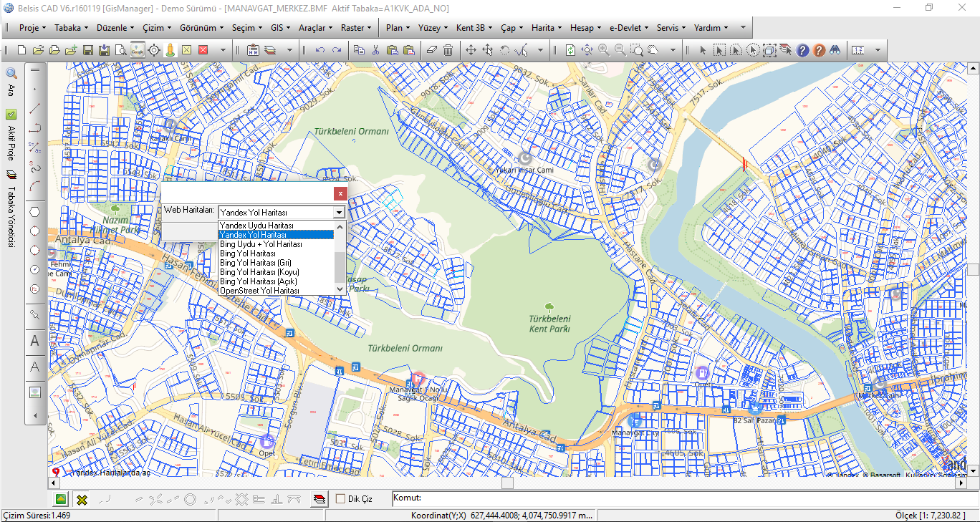Choose the large text A tool
980x522 pixels.
tap(34, 342)
